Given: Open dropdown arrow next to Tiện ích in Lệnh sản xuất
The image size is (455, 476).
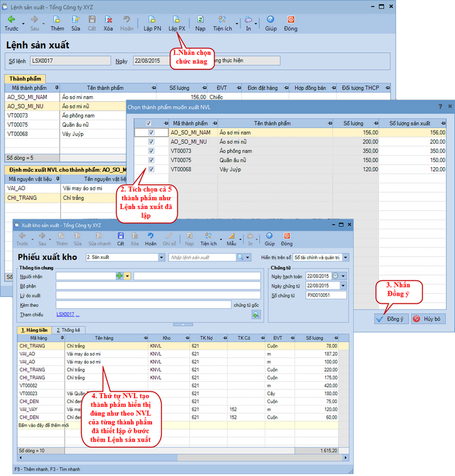Looking at the screenshot, I should point(237,24).
